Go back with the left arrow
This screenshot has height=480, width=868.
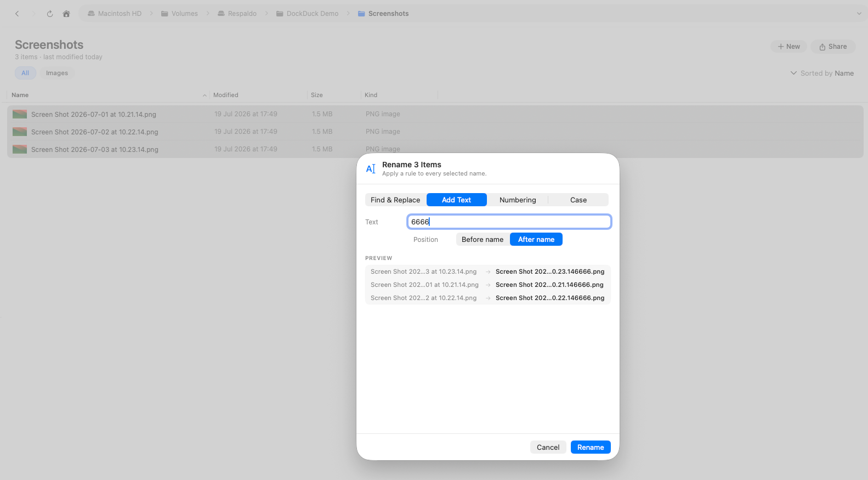point(17,14)
